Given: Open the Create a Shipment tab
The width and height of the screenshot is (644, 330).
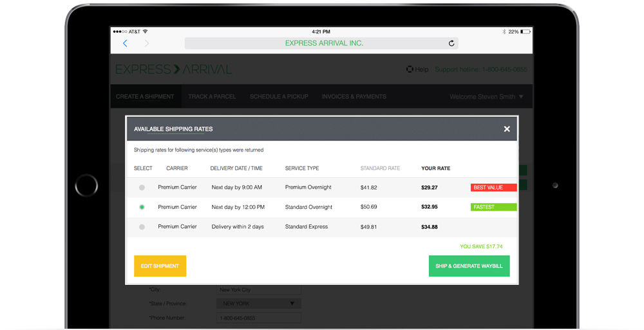Looking at the screenshot, I should (x=145, y=97).
